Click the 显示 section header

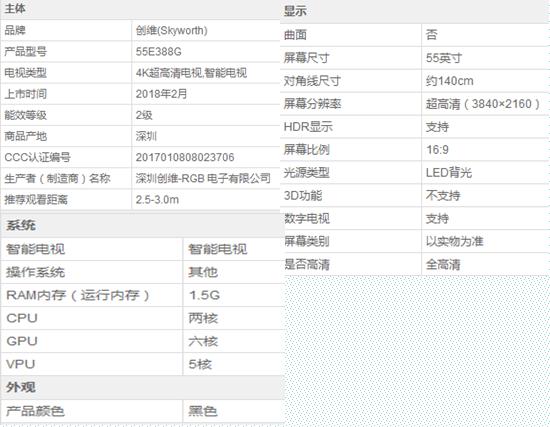295,11
